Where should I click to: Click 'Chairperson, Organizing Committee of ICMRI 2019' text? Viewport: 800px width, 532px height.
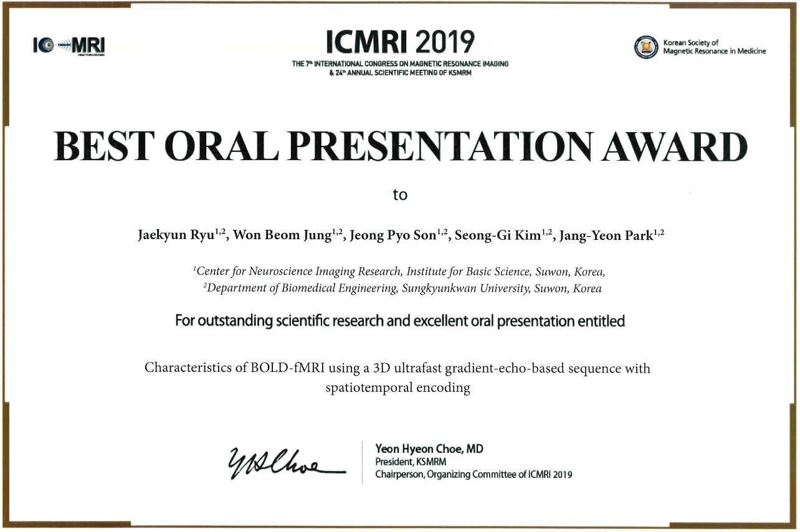[x=473, y=475]
